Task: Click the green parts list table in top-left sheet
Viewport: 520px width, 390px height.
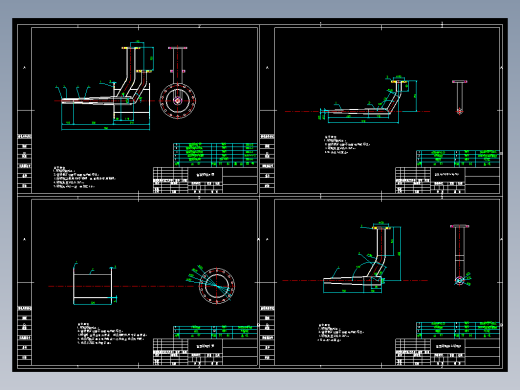Action: click(215, 155)
